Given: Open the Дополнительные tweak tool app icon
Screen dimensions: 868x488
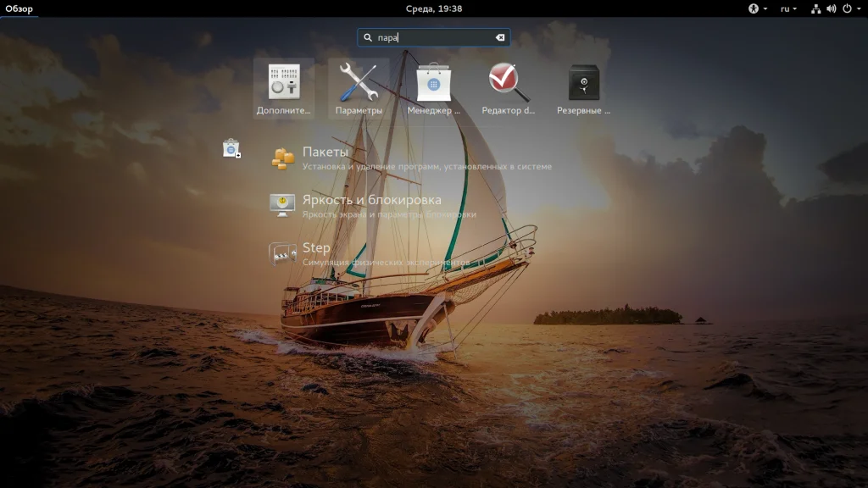Looking at the screenshot, I should pos(284,82).
